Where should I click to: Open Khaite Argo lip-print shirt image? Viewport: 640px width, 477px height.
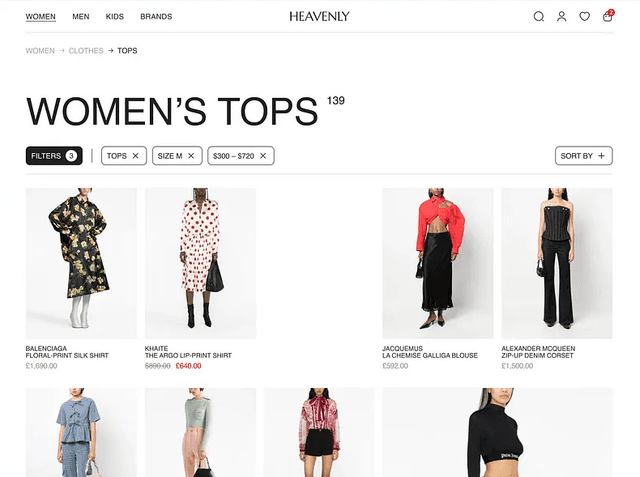(x=200, y=263)
